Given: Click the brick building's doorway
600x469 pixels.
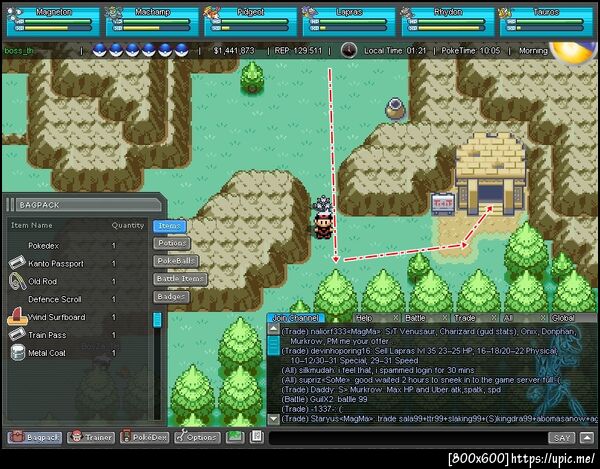Looking at the screenshot, I should pos(490,194).
